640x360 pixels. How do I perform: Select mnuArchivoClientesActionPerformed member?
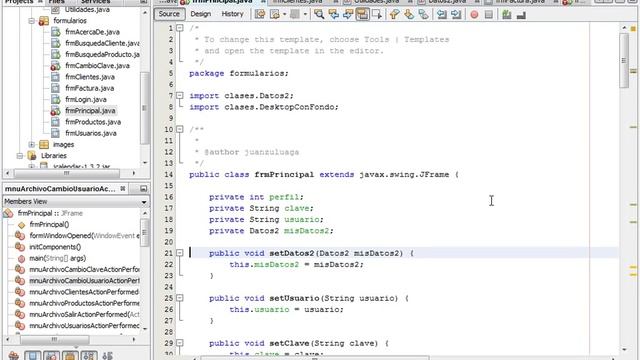[84, 292]
